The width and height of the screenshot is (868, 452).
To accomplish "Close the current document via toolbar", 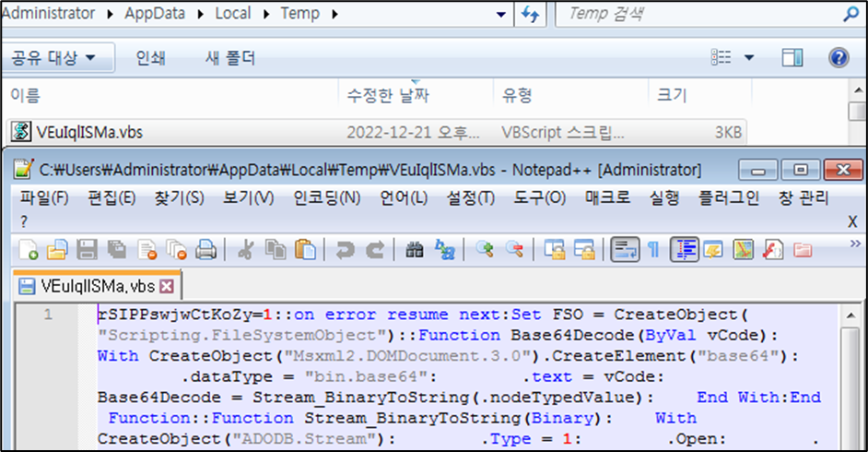I will click(147, 250).
